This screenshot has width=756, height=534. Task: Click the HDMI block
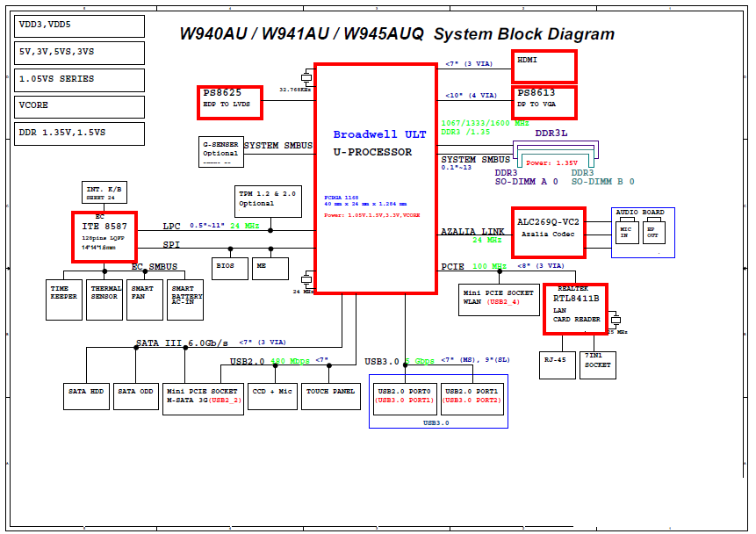(x=544, y=66)
